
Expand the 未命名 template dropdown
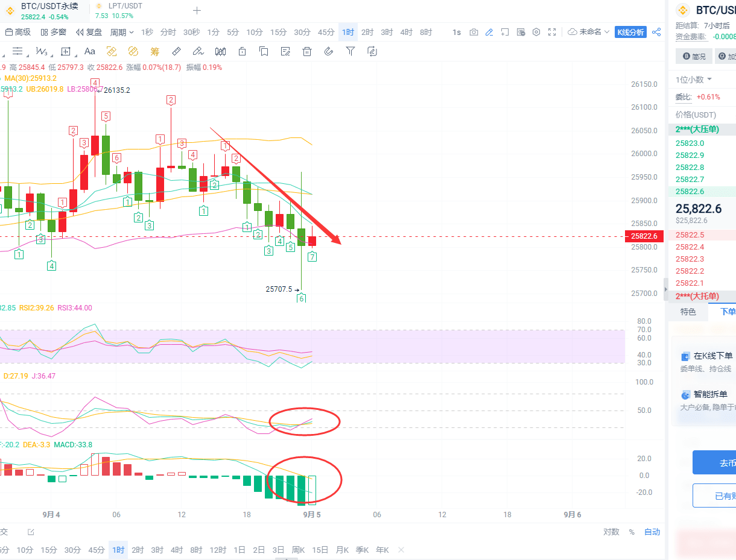pos(589,32)
